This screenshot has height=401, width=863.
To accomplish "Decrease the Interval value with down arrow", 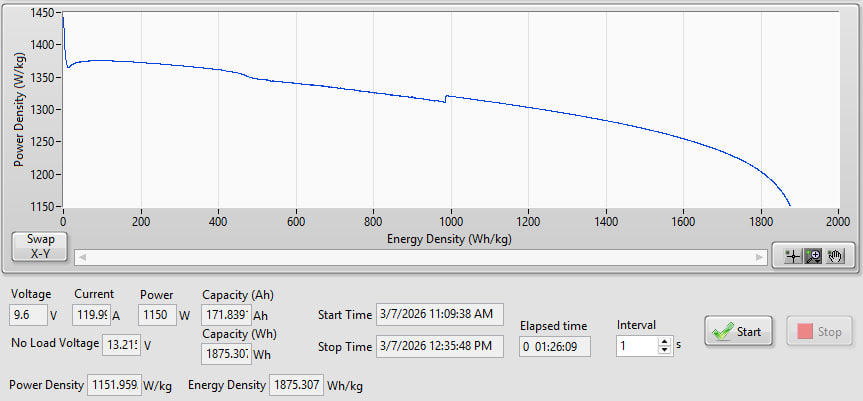I will [662, 350].
